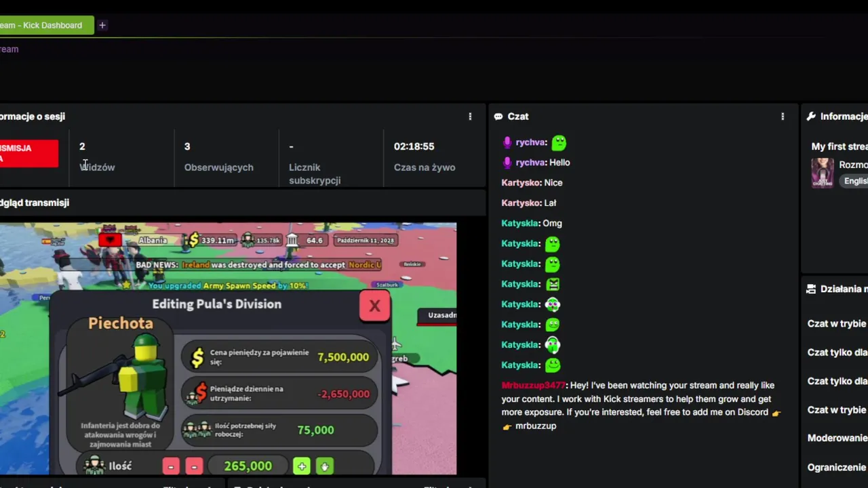Screen dimensions: 868x488
Task: Click the red Albania flag dropdown in game
Action: 110,240
